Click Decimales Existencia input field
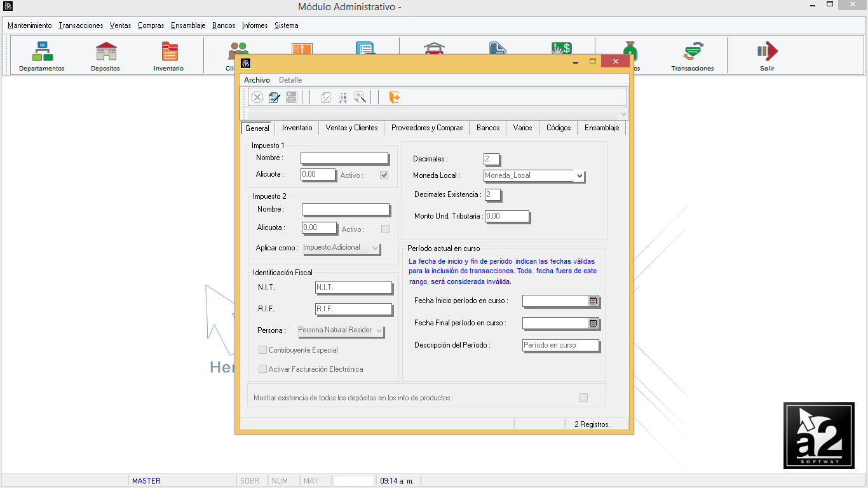 (x=492, y=194)
